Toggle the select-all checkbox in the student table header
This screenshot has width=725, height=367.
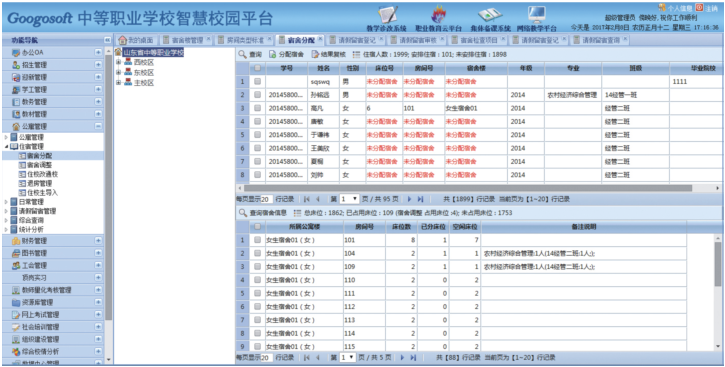click(258, 68)
